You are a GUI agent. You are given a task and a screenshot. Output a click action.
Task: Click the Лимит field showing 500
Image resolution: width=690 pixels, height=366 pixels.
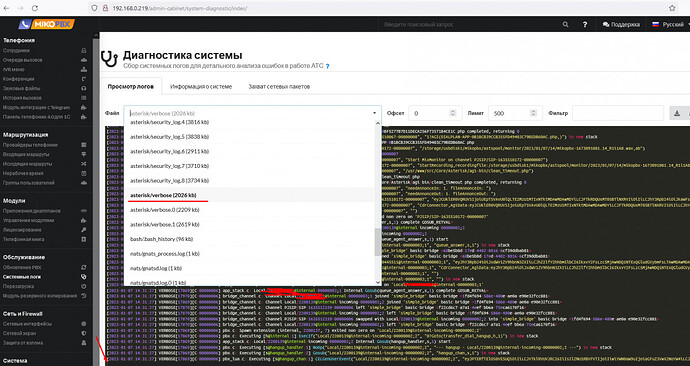click(x=515, y=113)
